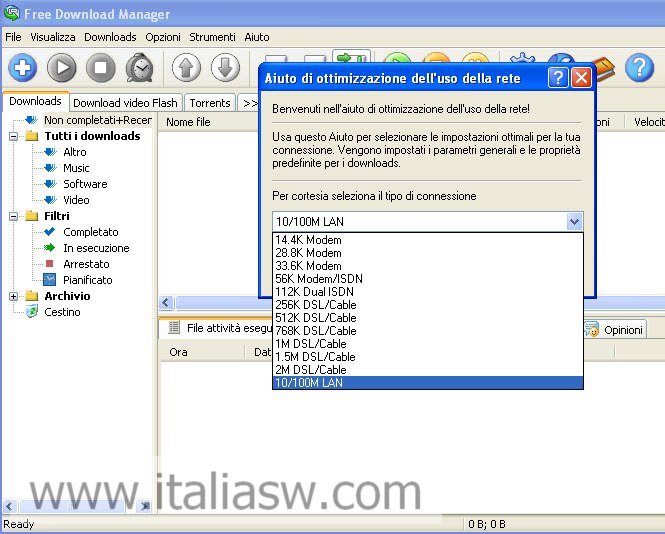
Task: Click the Velocità column header
Action: 646,122
